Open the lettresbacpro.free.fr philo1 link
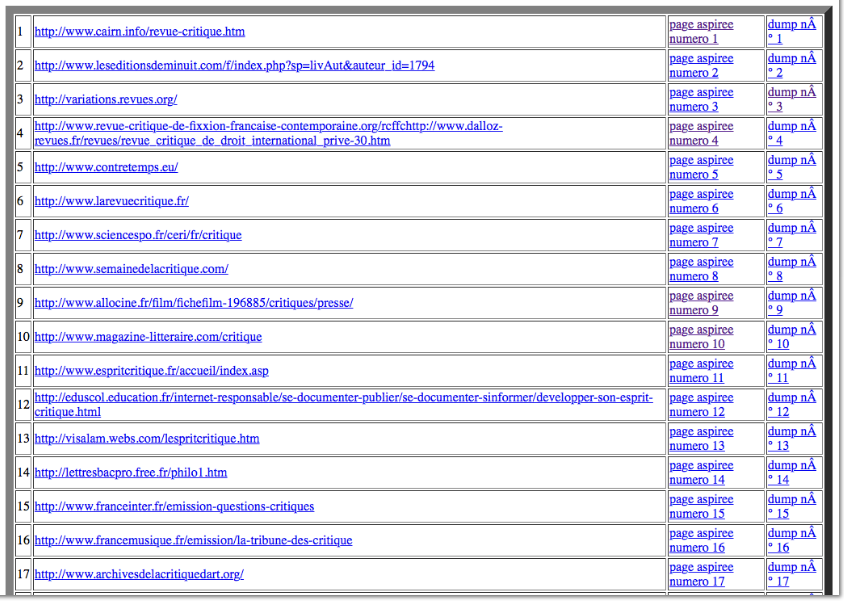844x601 pixels. [131, 472]
